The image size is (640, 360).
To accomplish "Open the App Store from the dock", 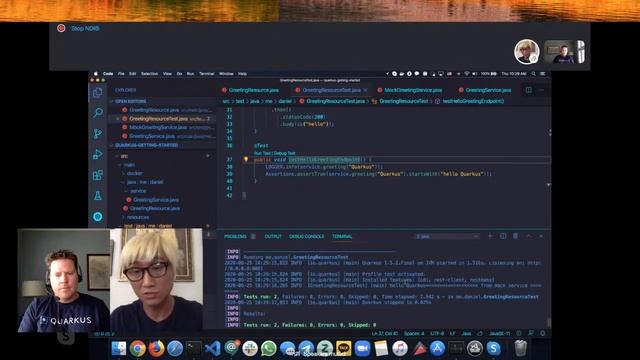I will click(x=437, y=348).
